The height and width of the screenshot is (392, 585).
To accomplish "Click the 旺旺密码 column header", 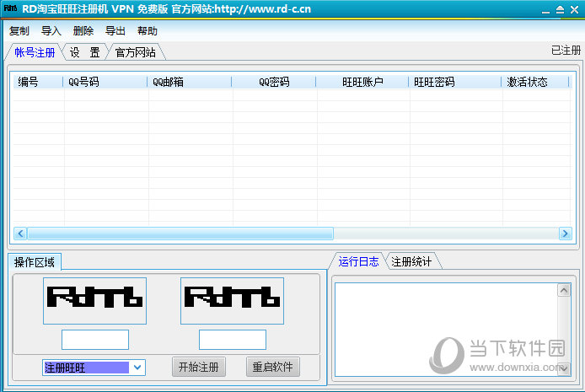I will click(x=455, y=82).
